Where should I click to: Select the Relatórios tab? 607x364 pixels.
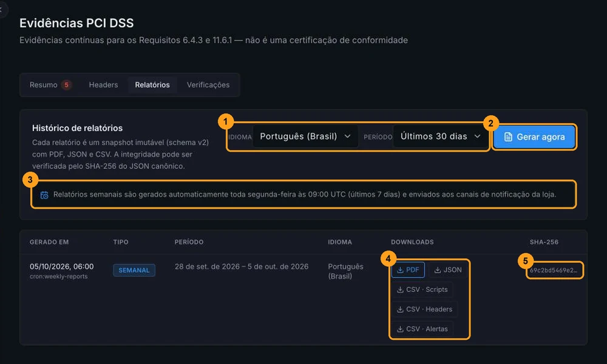(152, 85)
